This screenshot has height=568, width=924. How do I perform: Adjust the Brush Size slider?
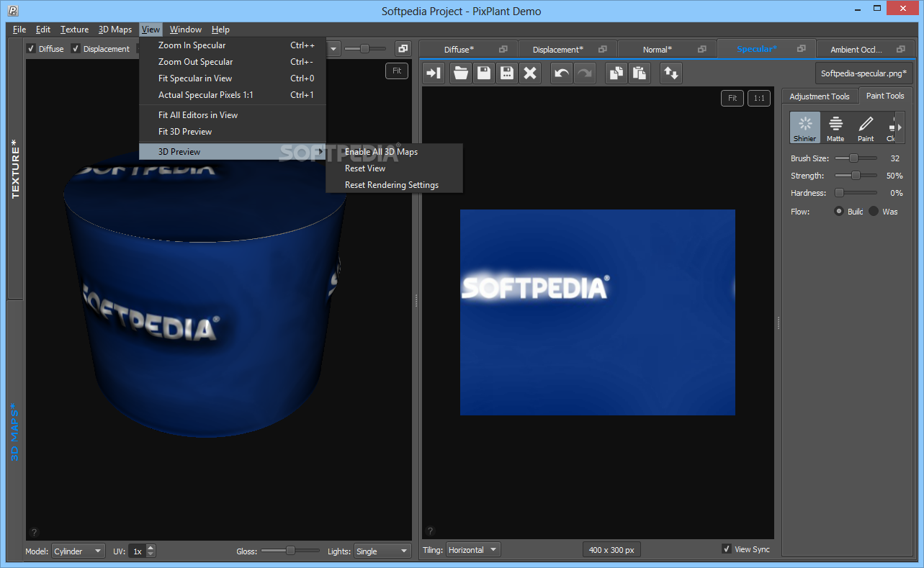pos(856,158)
